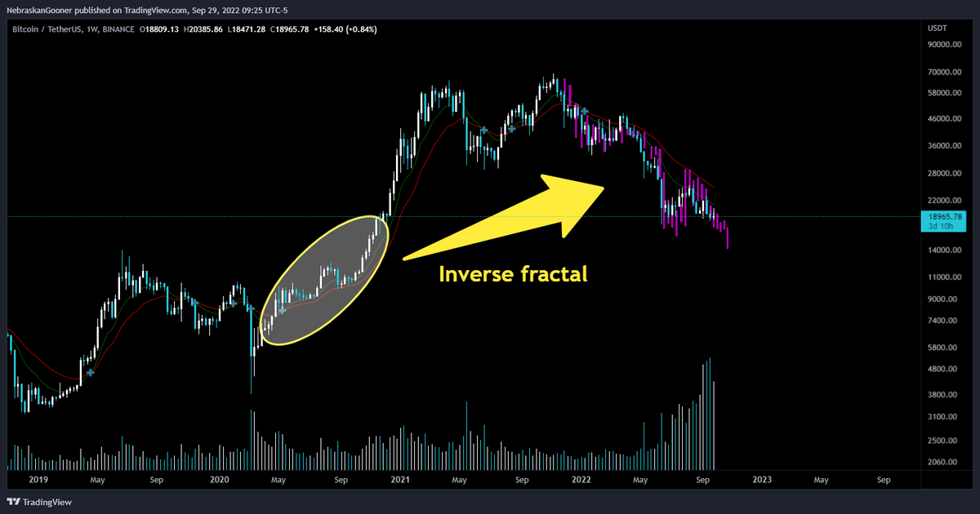Click the 2022 label on the time axis
Image resolution: width=980 pixels, height=514 pixels.
pyautogui.click(x=581, y=481)
